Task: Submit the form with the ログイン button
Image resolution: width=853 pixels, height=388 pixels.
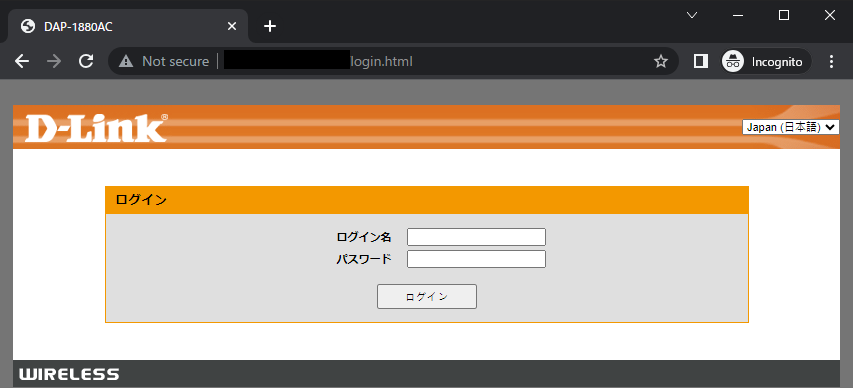Action: pos(426,297)
